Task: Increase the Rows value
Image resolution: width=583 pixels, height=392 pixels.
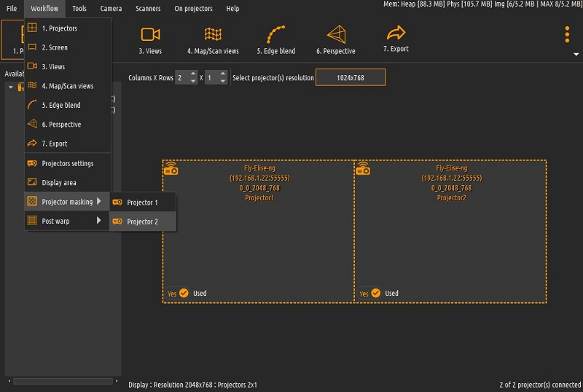Action: click(x=223, y=74)
